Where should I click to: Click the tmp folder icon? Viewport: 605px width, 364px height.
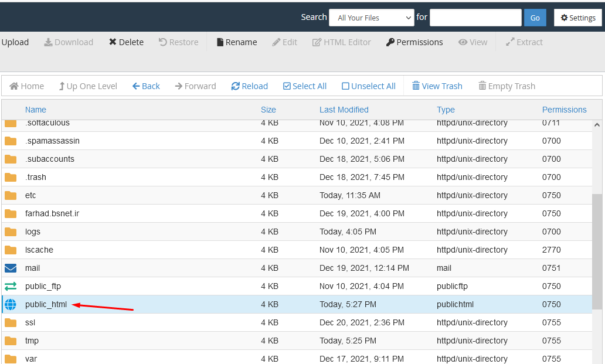pos(11,341)
